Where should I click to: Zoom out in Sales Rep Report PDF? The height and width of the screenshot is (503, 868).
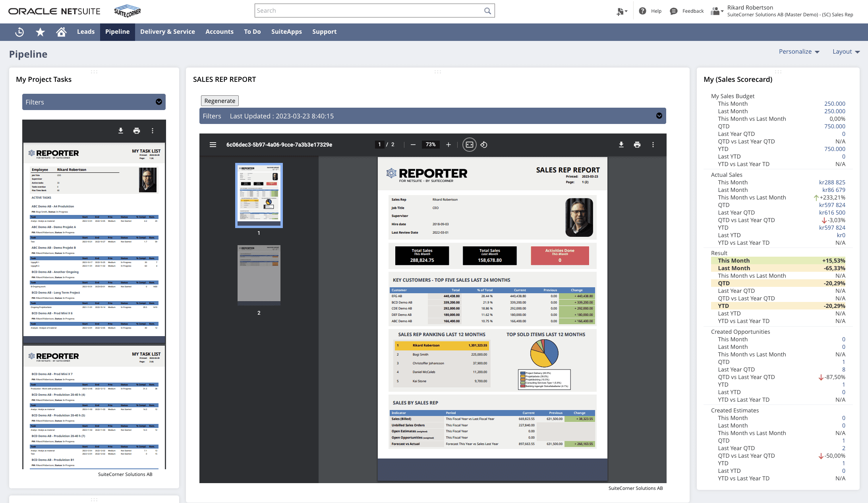coord(413,145)
